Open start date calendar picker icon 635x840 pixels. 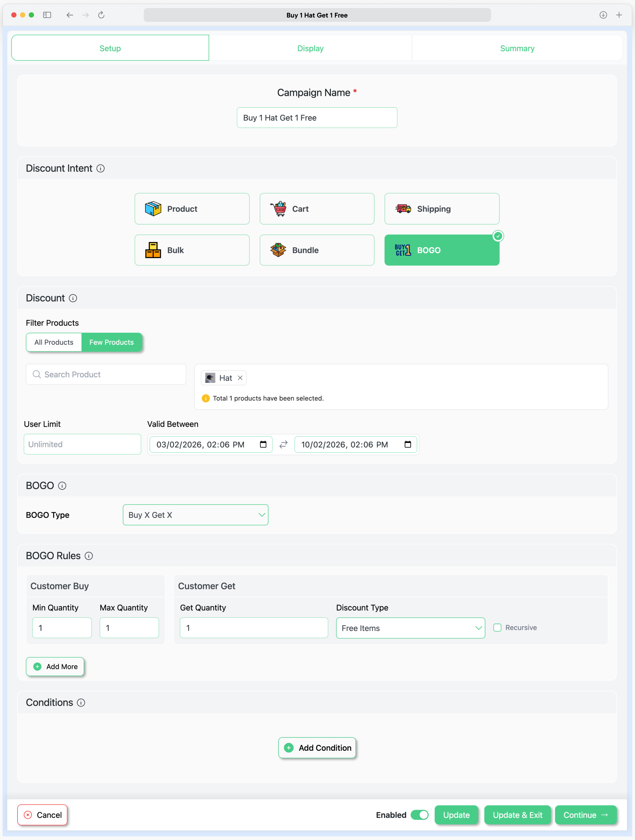point(263,444)
